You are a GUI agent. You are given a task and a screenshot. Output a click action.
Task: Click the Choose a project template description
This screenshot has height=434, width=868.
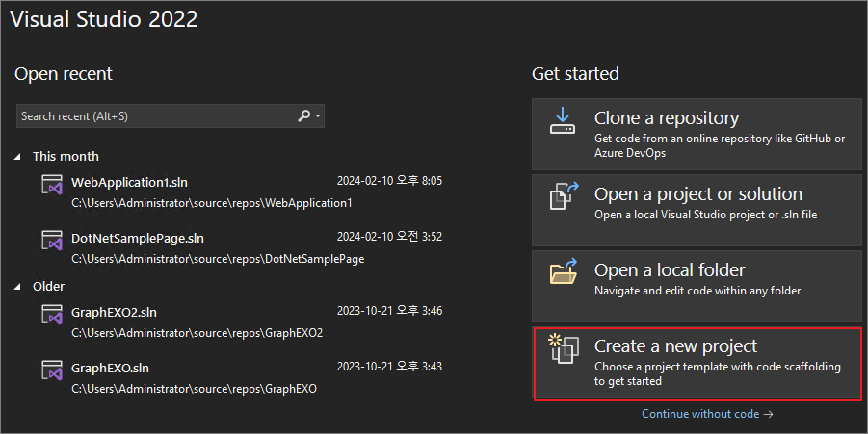[717, 373]
